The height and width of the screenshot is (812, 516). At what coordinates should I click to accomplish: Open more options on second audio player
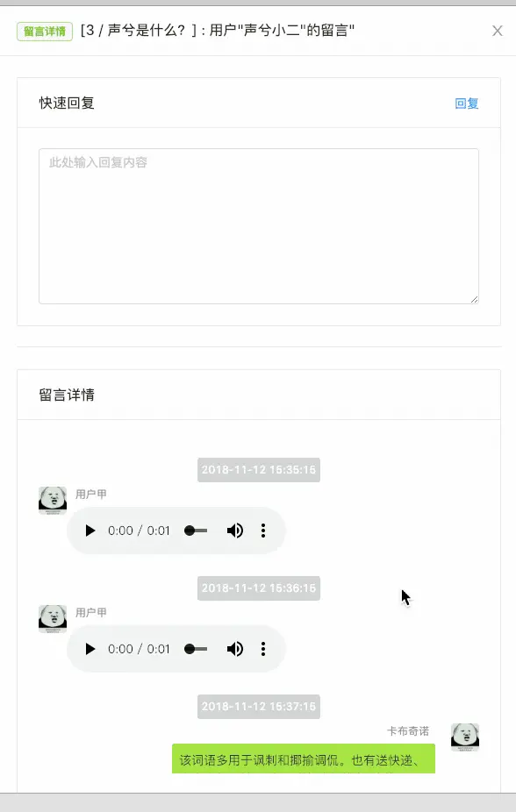263,649
